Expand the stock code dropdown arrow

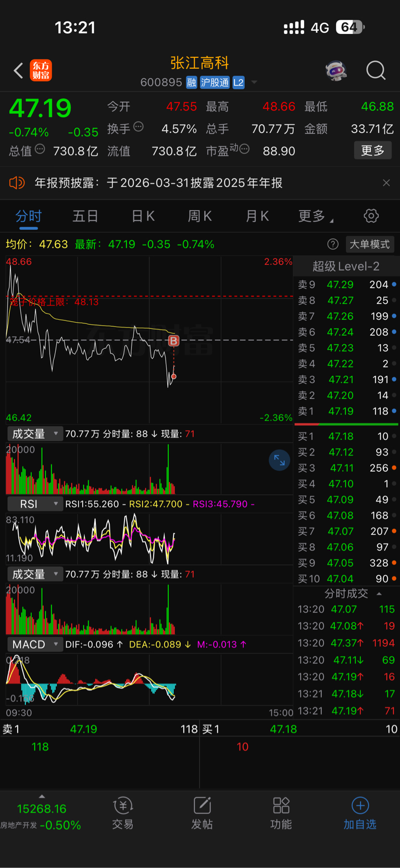(254, 82)
